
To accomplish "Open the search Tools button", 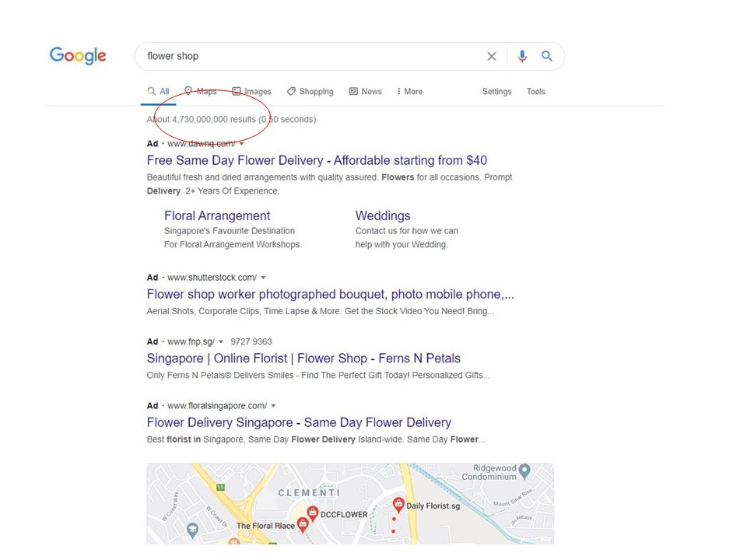I will [x=536, y=92].
